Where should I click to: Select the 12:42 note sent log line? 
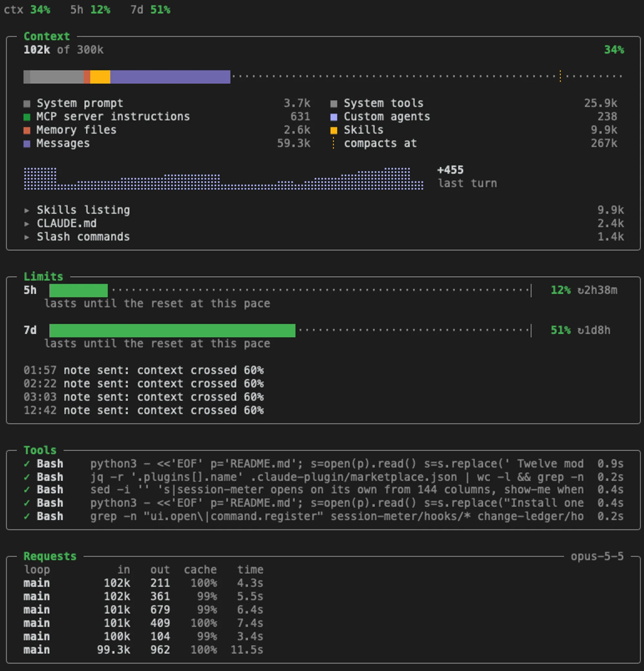coord(144,410)
